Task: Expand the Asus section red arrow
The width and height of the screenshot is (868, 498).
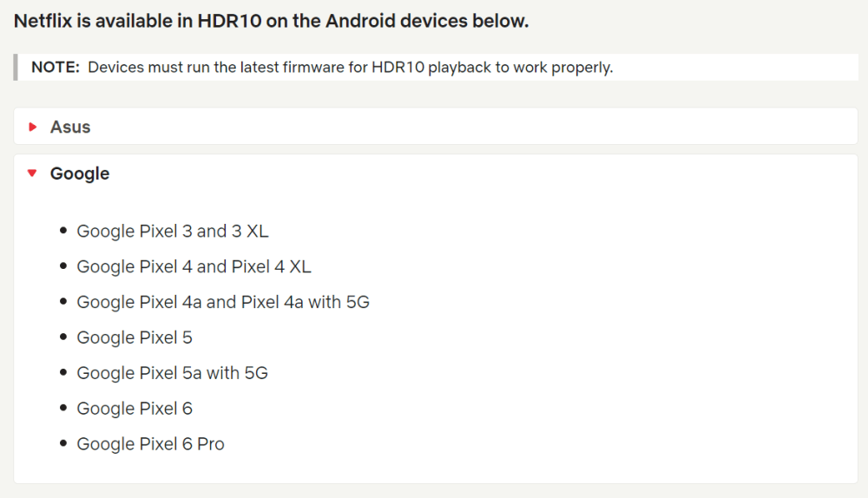Action: (33, 127)
